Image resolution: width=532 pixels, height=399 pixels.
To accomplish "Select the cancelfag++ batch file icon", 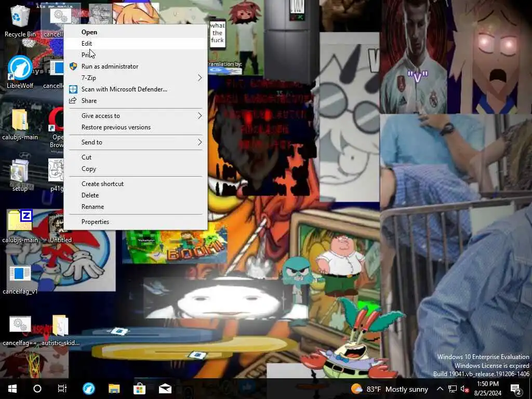I will coord(20,331).
